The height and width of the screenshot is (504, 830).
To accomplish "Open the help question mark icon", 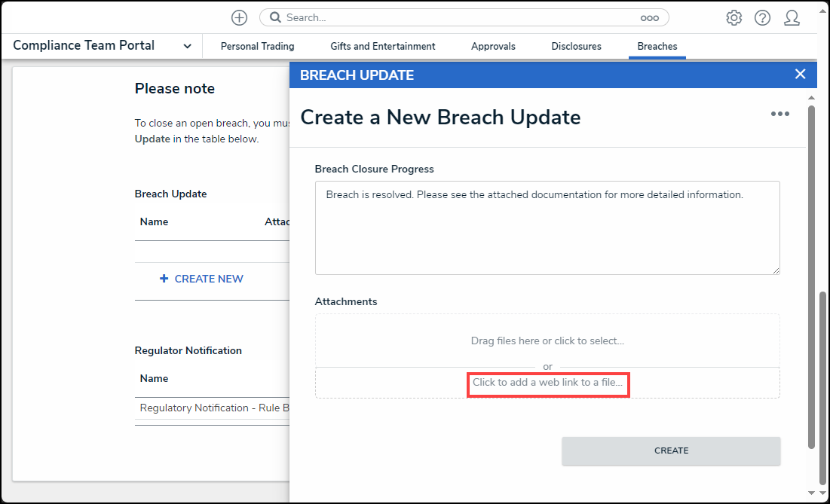I will pos(762,17).
